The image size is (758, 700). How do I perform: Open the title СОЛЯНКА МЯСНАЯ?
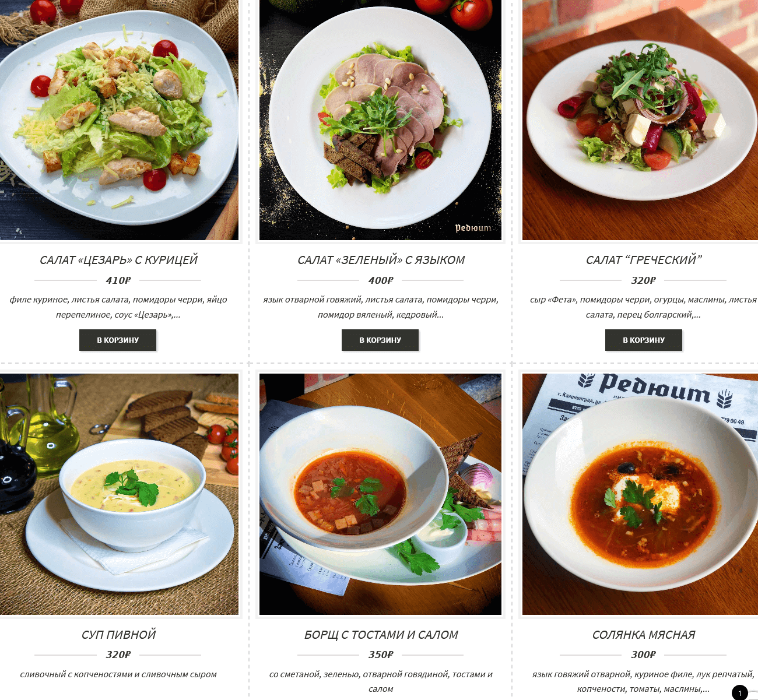coord(644,635)
